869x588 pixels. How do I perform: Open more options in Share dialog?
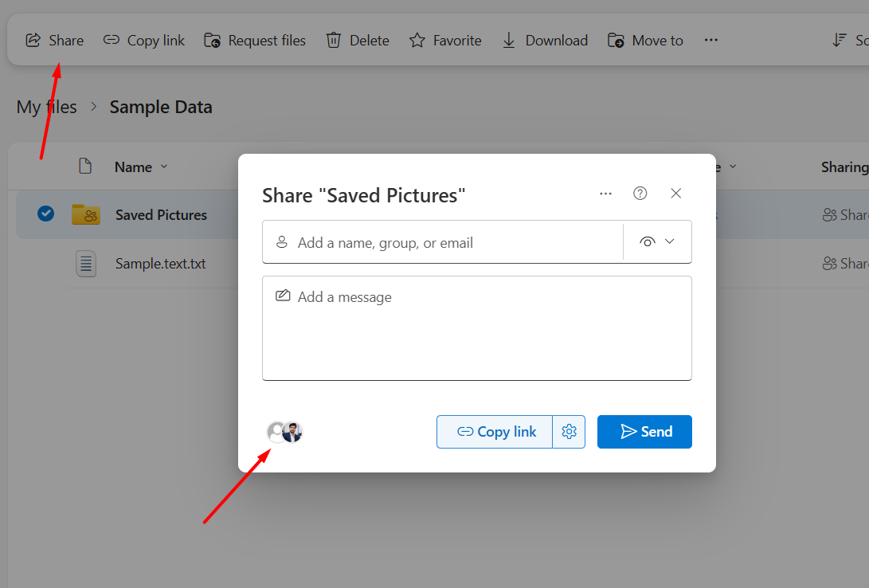[x=605, y=194]
